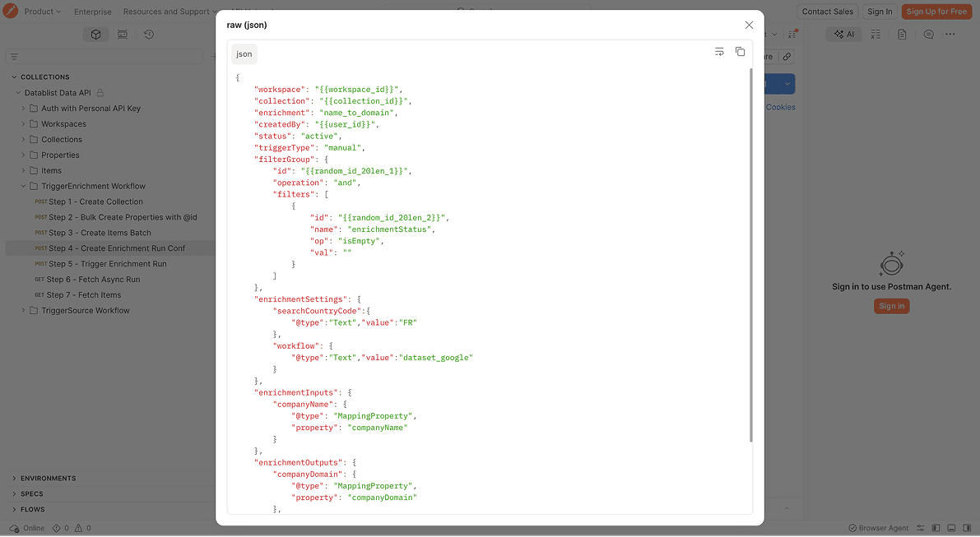Expand the Properties folder

tap(23, 155)
